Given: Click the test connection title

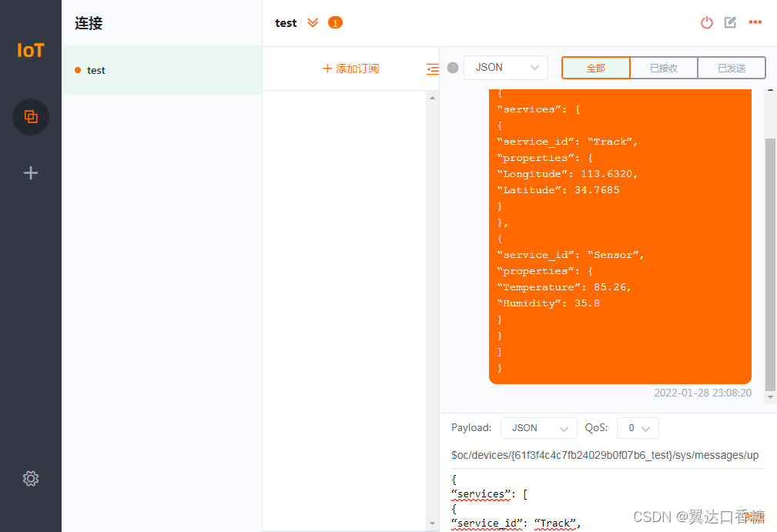Looking at the screenshot, I should point(286,23).
